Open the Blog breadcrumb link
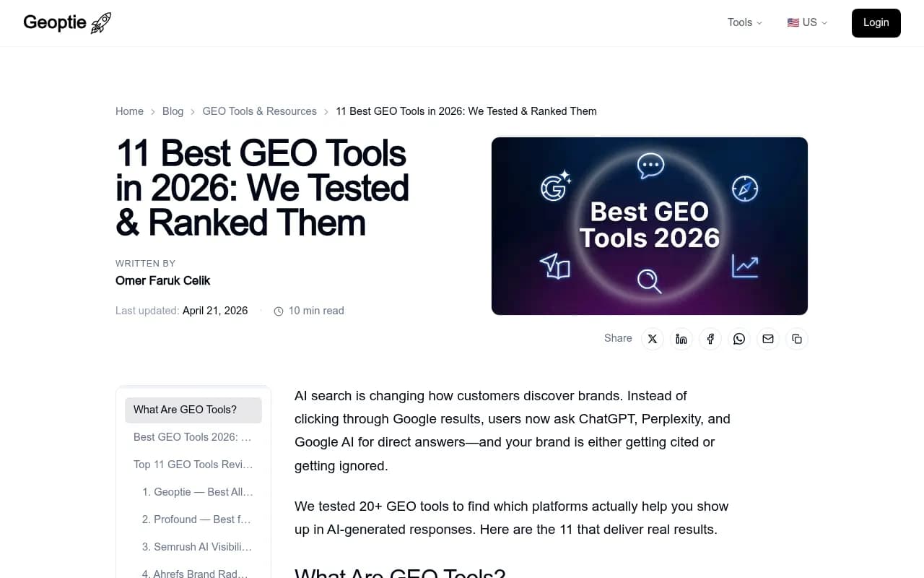The height and width of the screenshot is (578, 924). 173,111
